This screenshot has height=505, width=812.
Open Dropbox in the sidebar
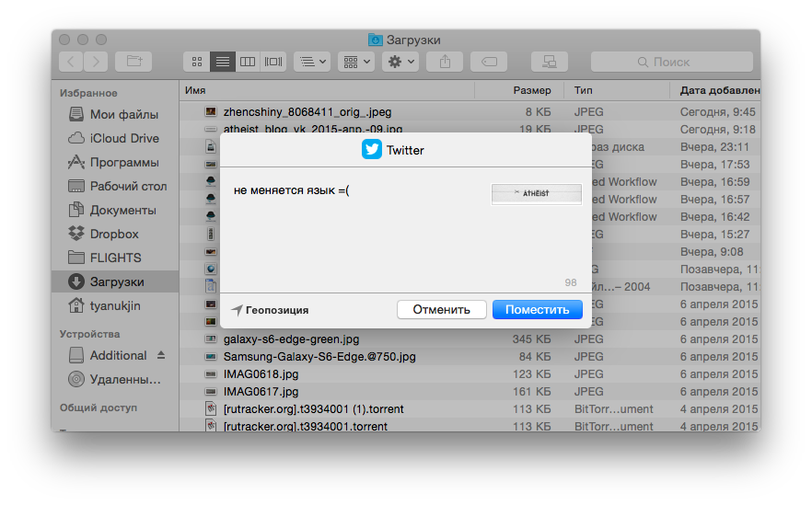[x=115, y=234]
